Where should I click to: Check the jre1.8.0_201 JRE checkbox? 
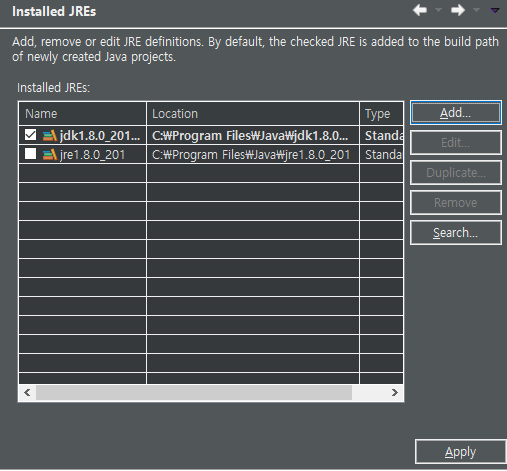[x=30, y=154]
